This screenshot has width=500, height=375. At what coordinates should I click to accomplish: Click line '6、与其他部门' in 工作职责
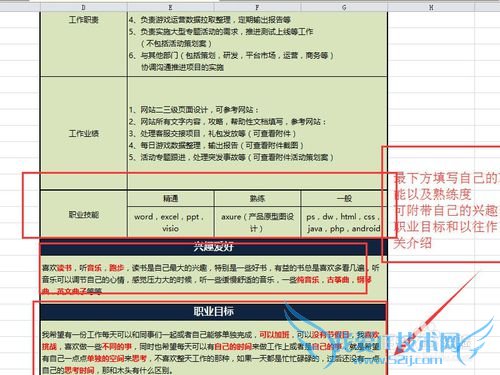[231, 55]
